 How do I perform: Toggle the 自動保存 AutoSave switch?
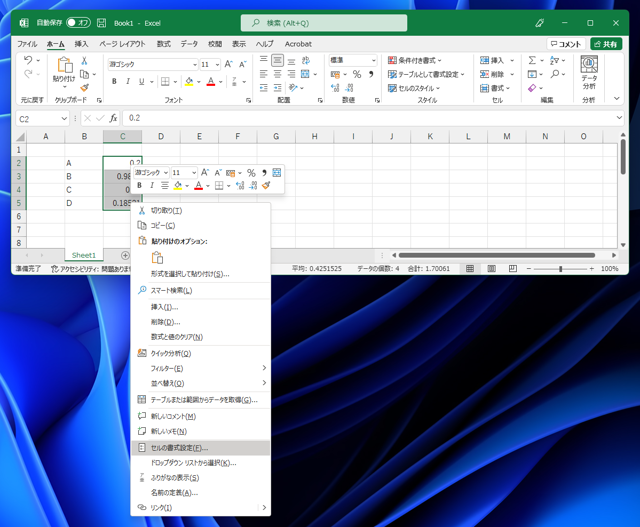77,22
